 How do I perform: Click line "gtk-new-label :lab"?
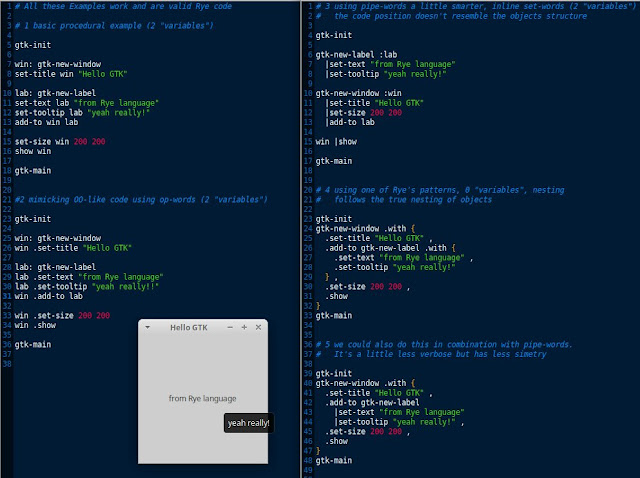point(356,55)
